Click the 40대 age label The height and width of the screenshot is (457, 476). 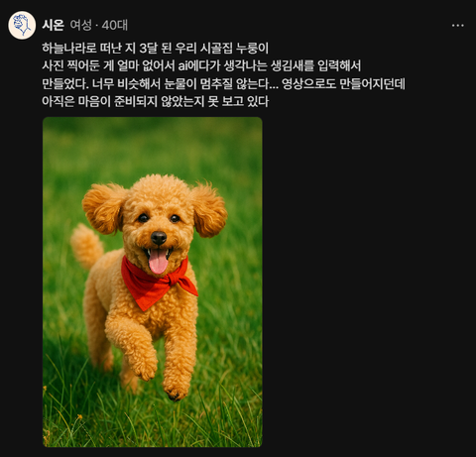tap(114, 25)
